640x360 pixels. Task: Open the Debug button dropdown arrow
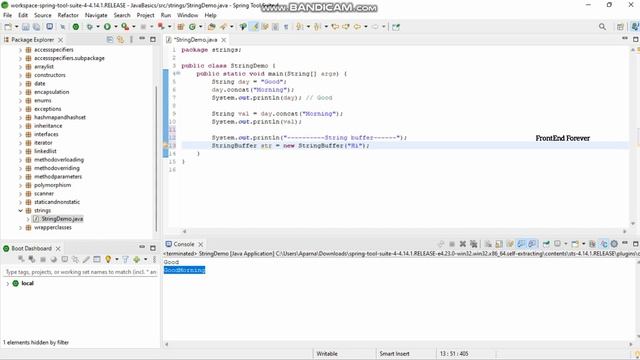98,27
